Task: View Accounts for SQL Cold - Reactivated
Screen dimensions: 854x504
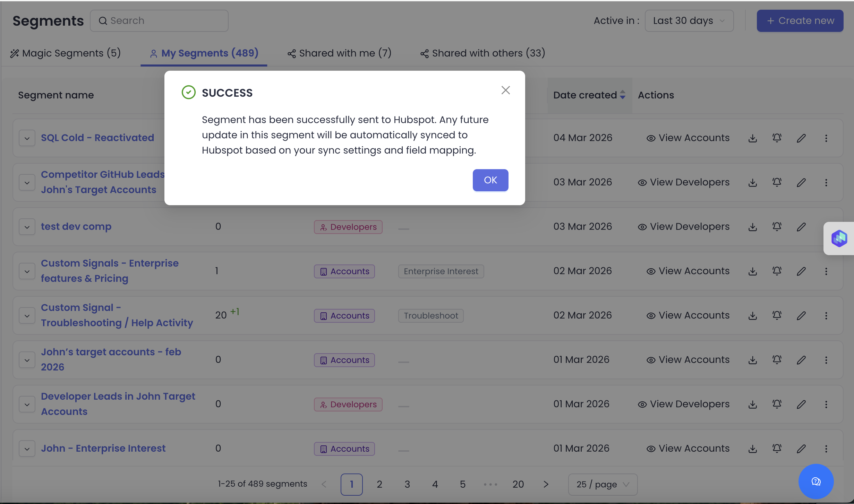Action: (x=688, y=138)
